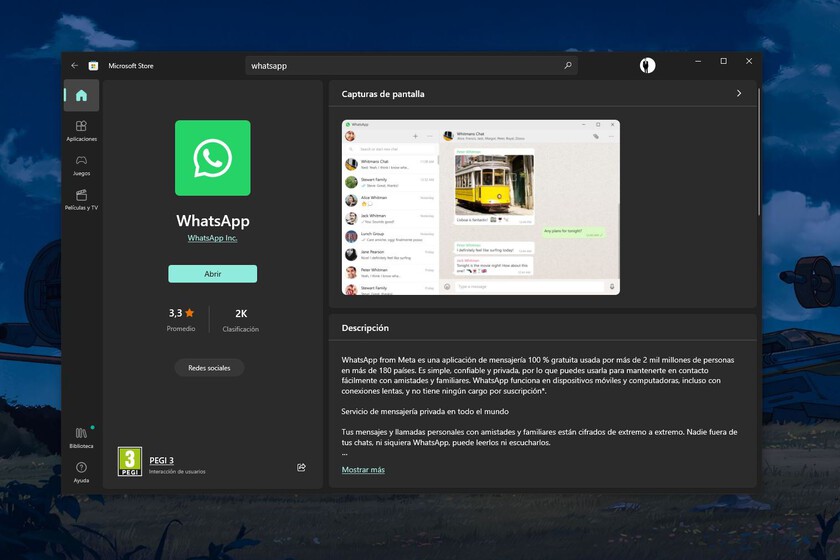
Task: Open the WhatsApp screenshot thumbnail
Action: [481, 207]
